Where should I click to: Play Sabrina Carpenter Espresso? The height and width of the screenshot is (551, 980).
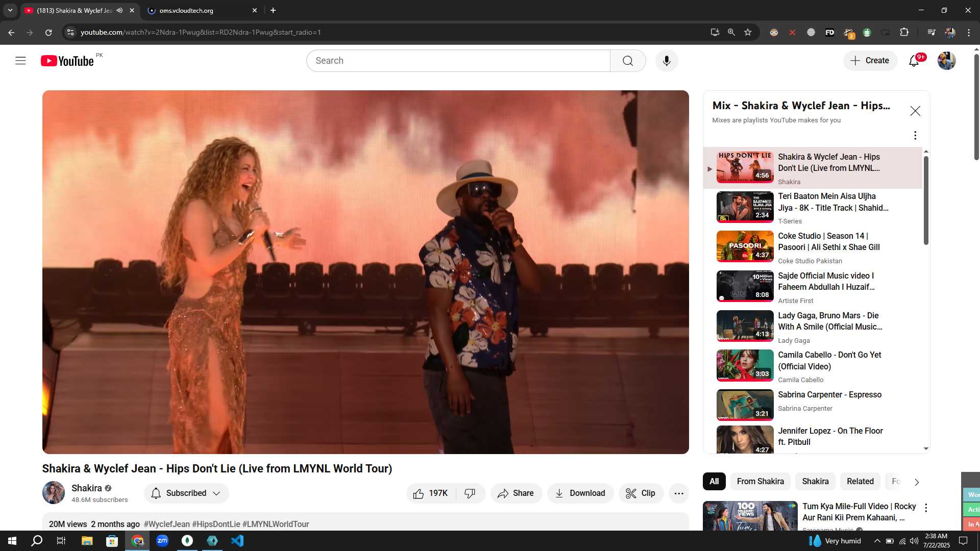pos(813,405)
